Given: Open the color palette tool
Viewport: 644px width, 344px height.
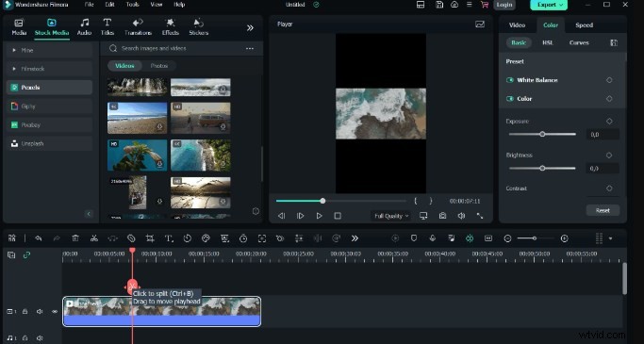Looking at the screenshot, I should pos(206,238).
